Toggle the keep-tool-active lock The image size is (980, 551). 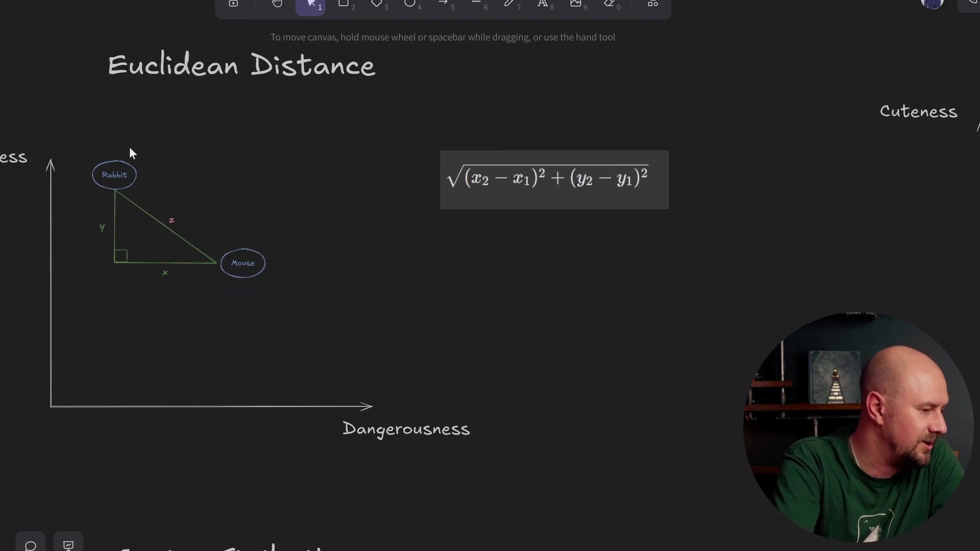click(233, 4)
